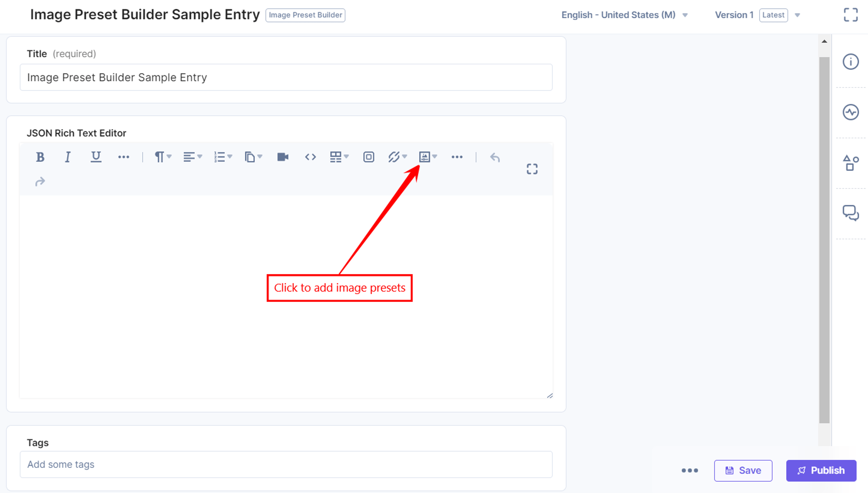Insert a video embed
Viewport: 868px width, 493px height.
283,157
